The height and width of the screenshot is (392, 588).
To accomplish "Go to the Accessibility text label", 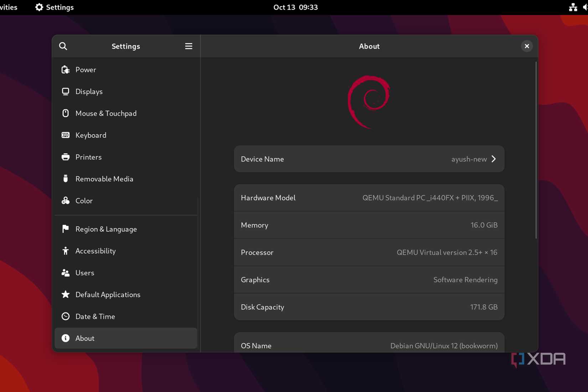I will [96, 251].
